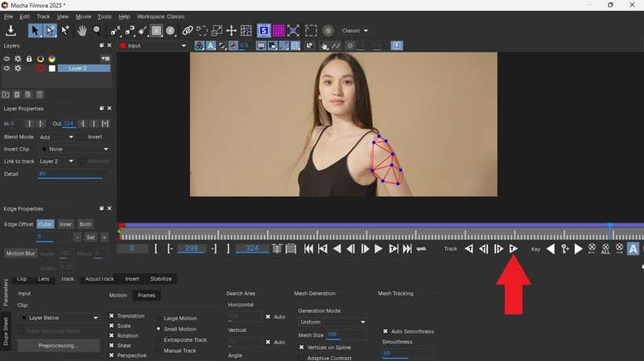Click the alpha channel A icon

211,46
